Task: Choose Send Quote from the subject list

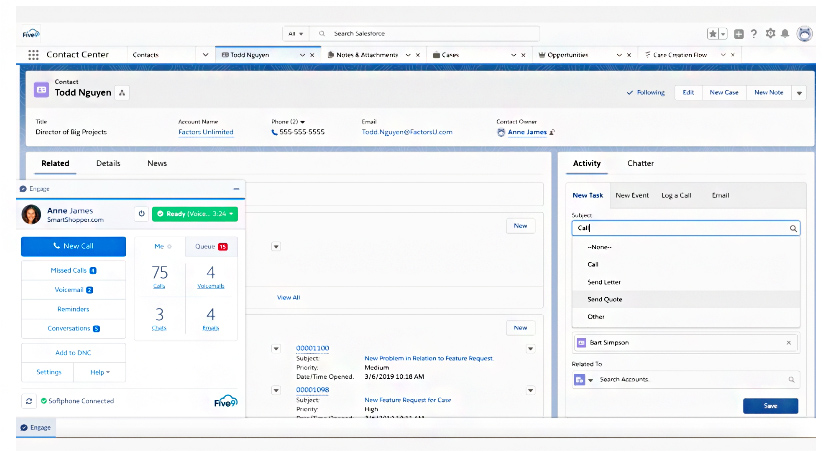Action: (x=605, y=299)
